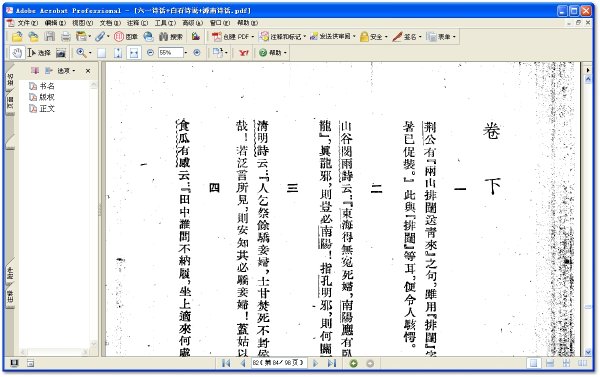Go to the next page
The width and height of the screenshot is (600, 377).
315,363
